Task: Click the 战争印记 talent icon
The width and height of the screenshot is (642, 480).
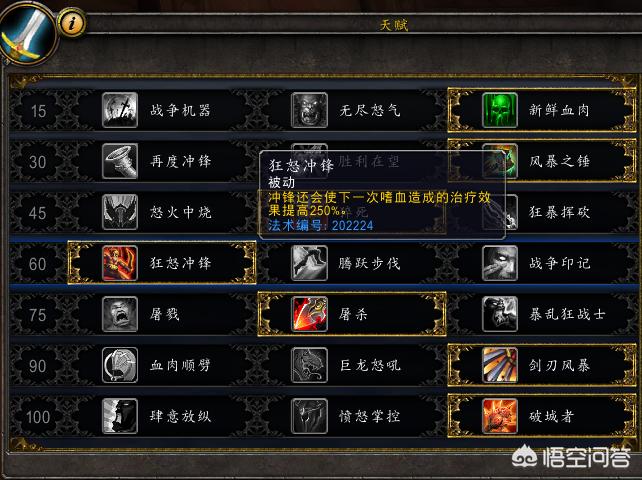Action: (500, 263)
